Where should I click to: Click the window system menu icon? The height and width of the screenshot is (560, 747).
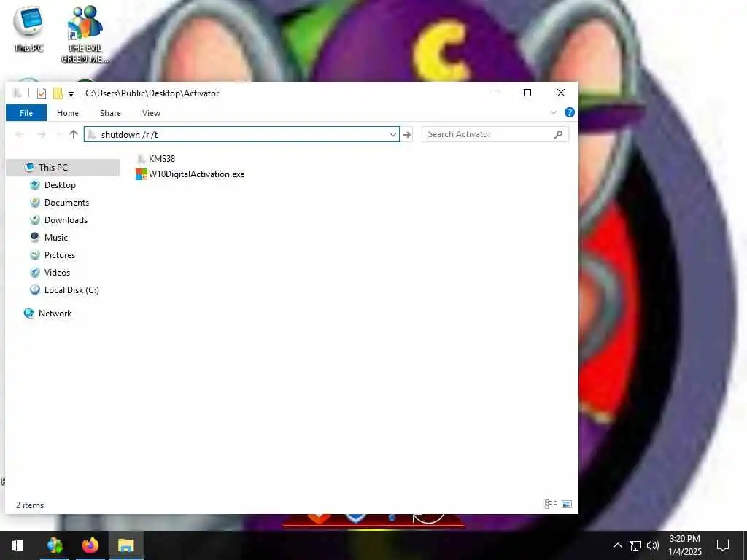pos(18,93)
